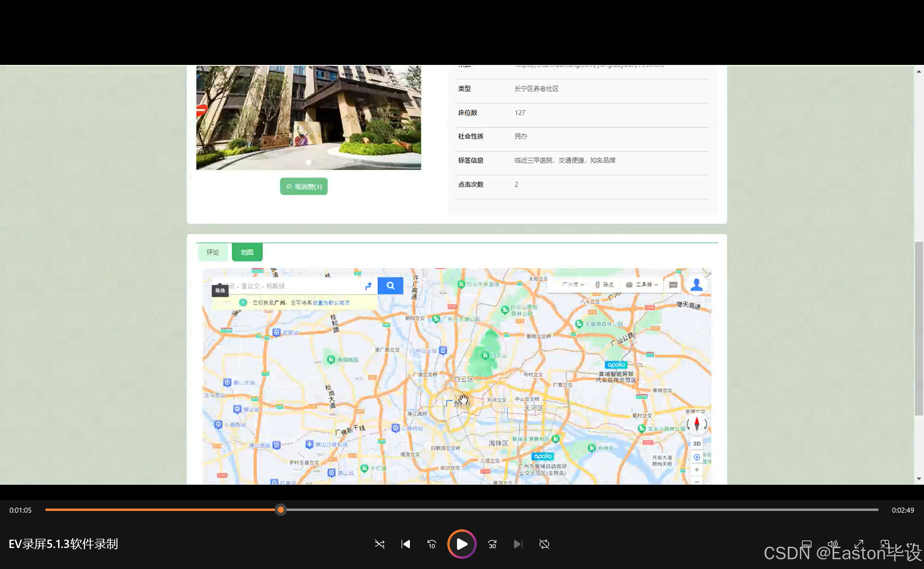Skip forward 30 seconds

tap(492, 544)
